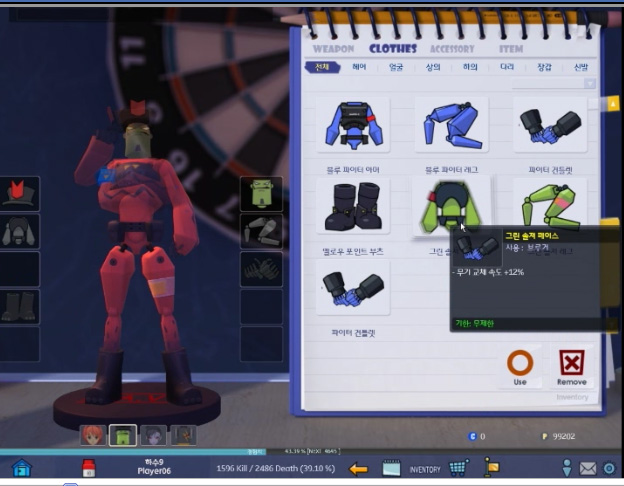Open the settings gear
Image resolution: width=624 pixels, height=486 pixels.
(609, 468)
